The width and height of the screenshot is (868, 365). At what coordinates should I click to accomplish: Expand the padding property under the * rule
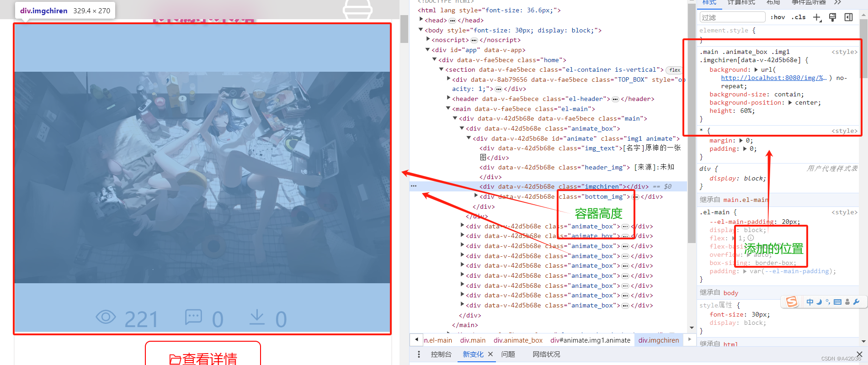pos(745,149)
